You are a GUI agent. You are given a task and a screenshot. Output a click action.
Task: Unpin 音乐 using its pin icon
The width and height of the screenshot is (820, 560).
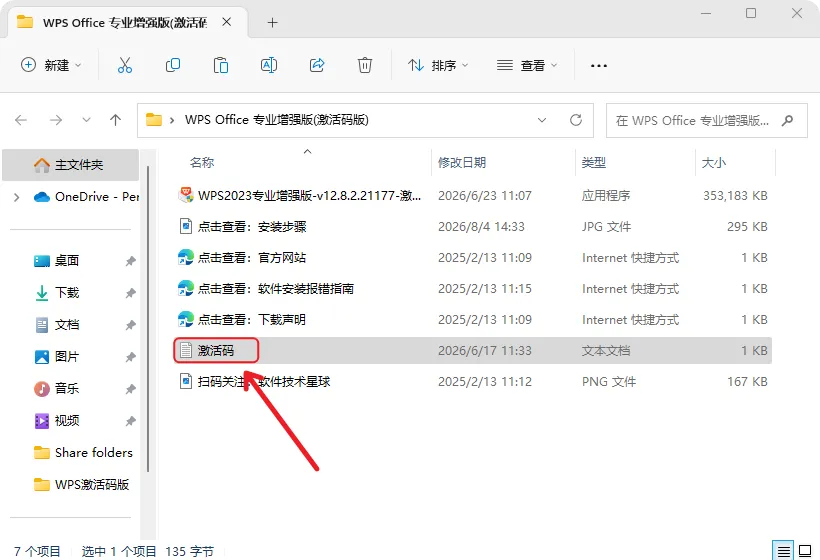pos(131,389)
